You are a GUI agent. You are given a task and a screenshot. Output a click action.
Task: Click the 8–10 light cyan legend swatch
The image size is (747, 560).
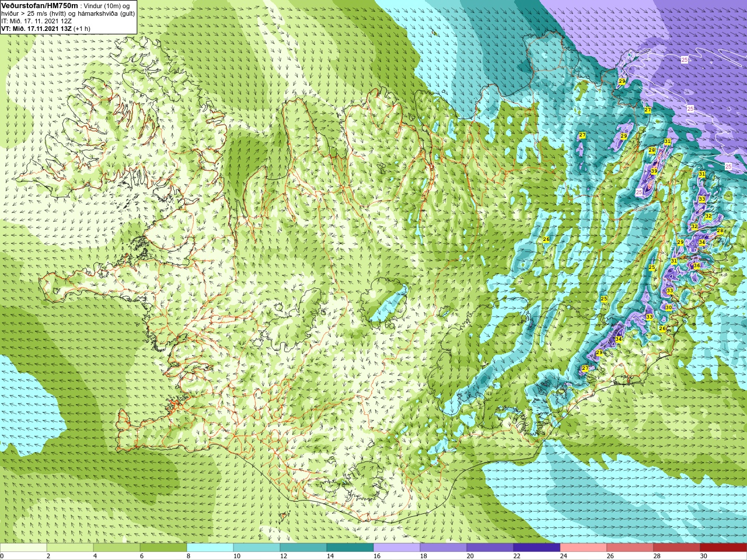(x=210, y=548)
